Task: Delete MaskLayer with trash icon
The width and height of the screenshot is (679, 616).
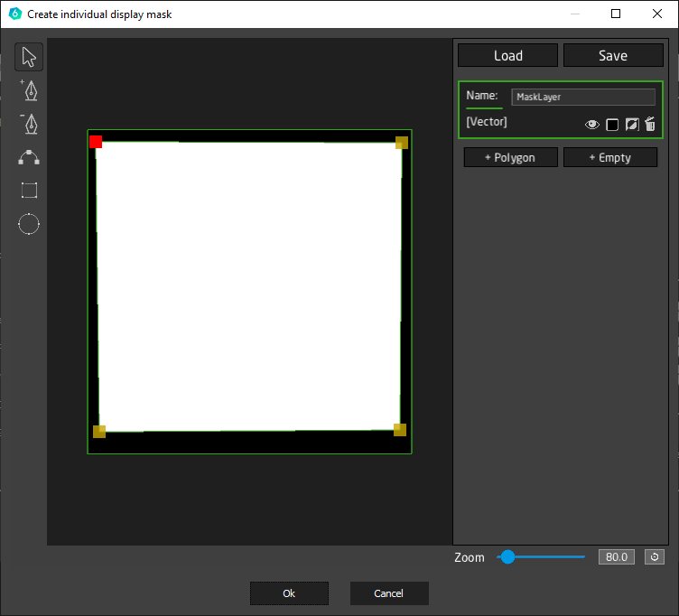Action: point(650,124)
